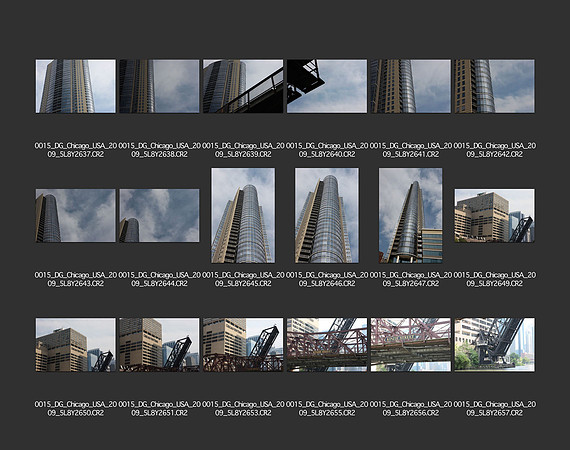570x450 pixels.
Task: Select thumbnail 5L8Y2643.CR2 tower and clouds
Action: 76,216
